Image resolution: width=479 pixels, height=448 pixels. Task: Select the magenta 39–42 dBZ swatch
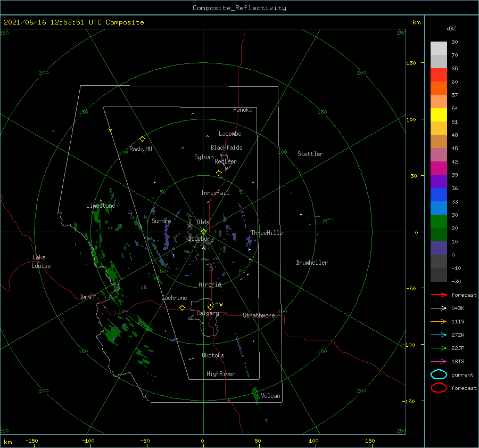point(439,168)
